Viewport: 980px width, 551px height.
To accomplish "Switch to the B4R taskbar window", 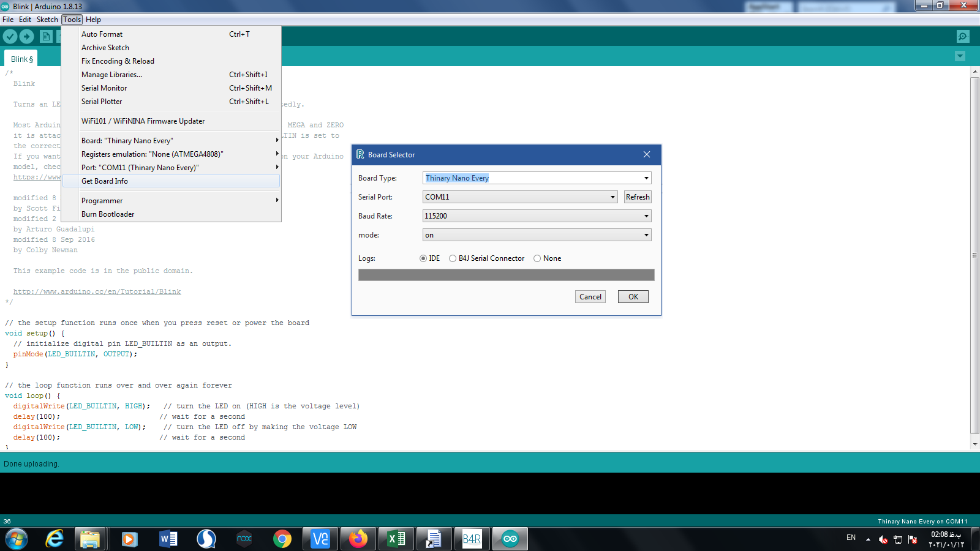I will click(472, 539).
